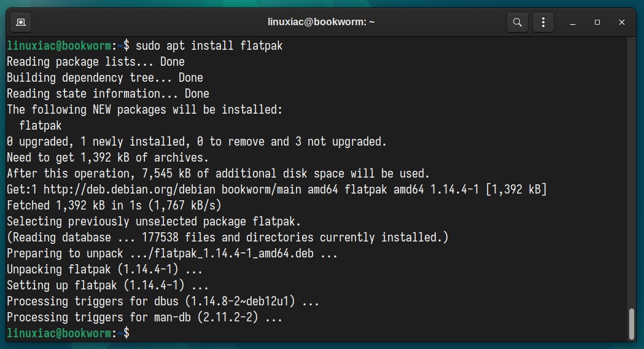Click the Fetched 1,392 kB line
Viewport: 644px width, 349px height.
(x=114, y=205)
